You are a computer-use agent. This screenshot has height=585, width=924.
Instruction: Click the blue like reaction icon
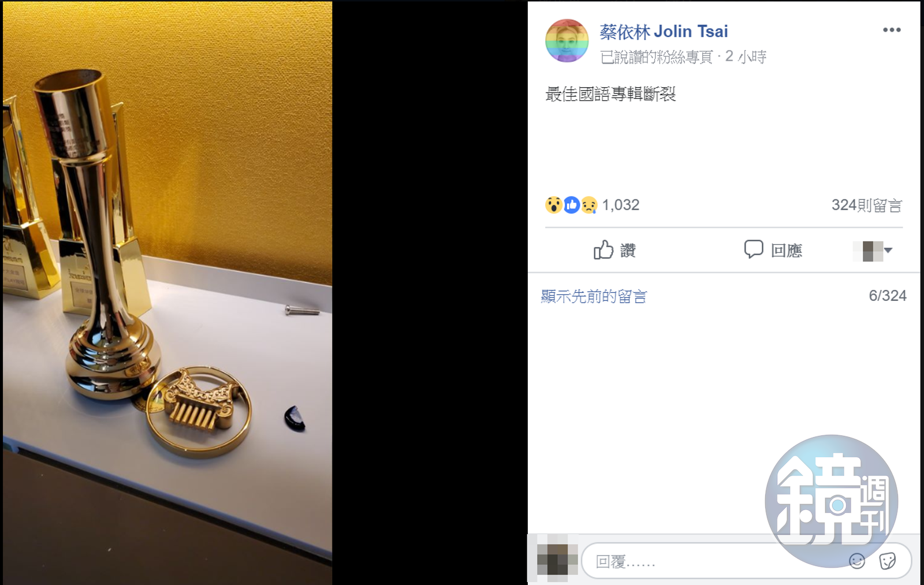click(571, 205)
